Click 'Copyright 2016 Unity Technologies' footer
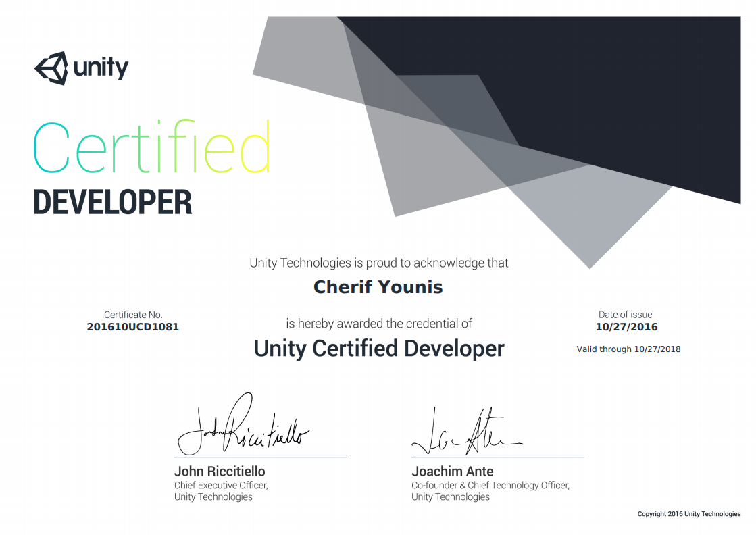 tap(689, 514)
